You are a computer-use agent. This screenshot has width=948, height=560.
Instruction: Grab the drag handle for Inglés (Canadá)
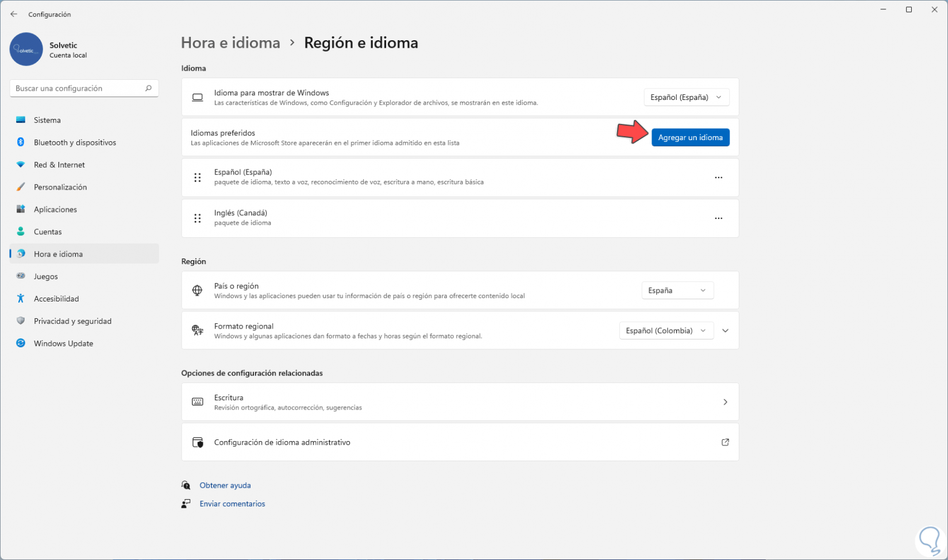[198, 218]
